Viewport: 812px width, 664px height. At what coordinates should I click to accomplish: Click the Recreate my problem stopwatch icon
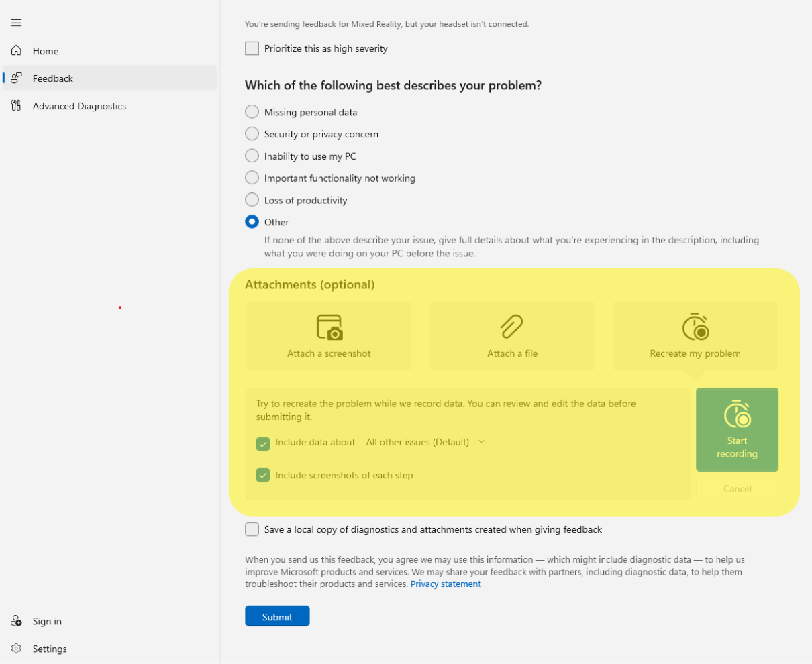(x=695, y=327)
